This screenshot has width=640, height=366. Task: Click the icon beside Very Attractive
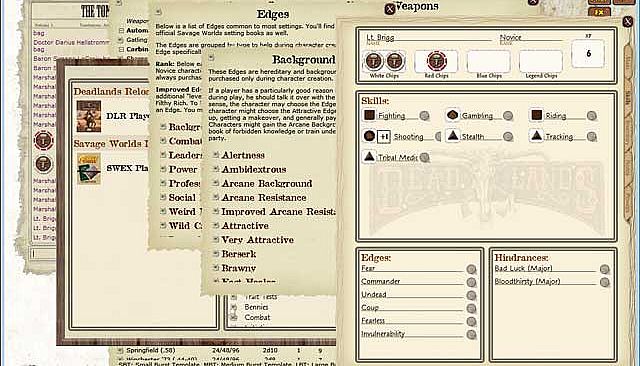click(x=216, y=240)
